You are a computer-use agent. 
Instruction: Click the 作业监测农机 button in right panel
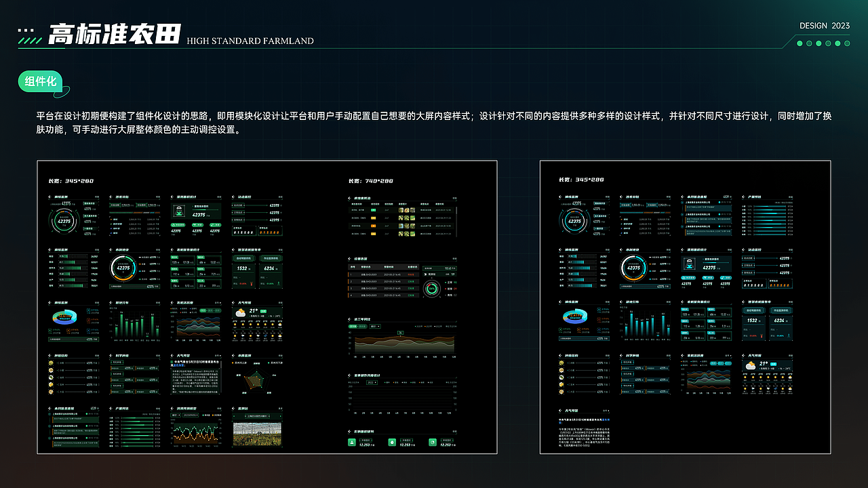coord(781,310)
